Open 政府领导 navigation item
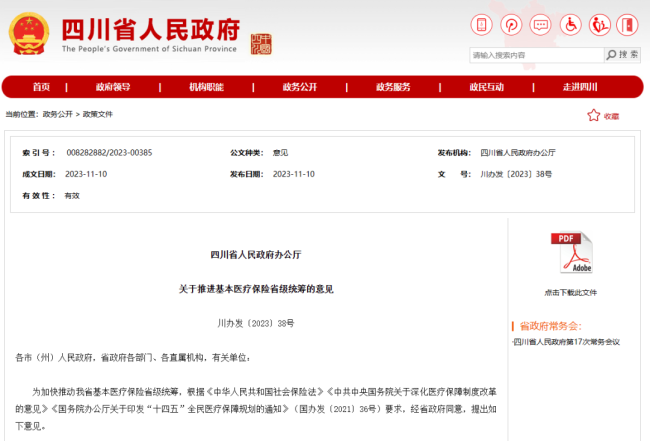 pos(113,87)
